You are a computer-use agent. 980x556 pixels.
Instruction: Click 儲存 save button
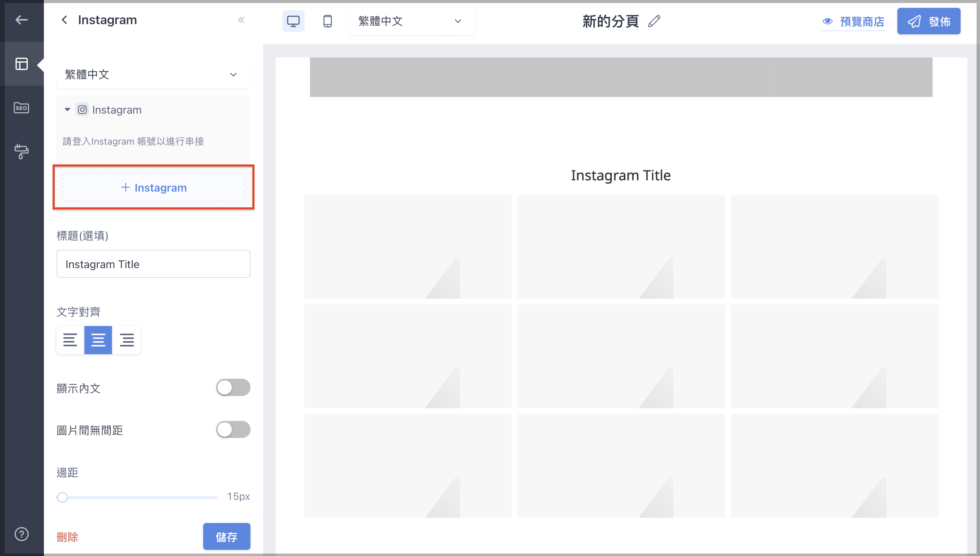click(x=226, y=537)
